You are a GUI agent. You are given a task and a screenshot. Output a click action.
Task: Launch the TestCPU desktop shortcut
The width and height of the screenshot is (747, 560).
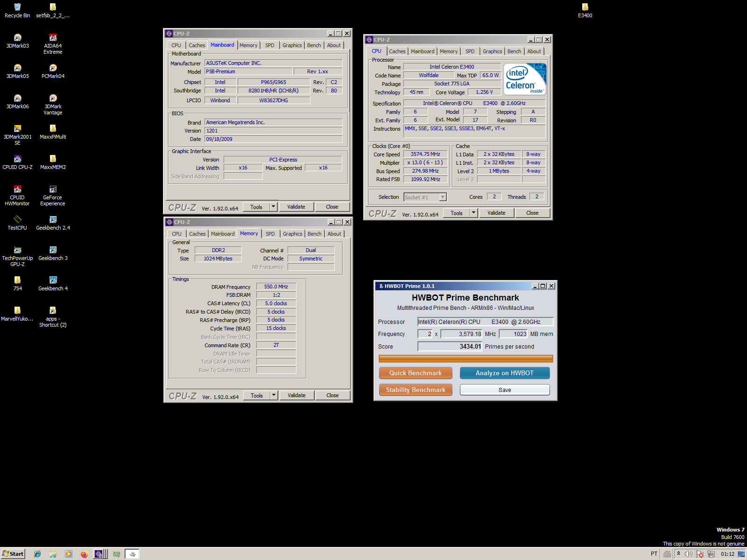17,223
